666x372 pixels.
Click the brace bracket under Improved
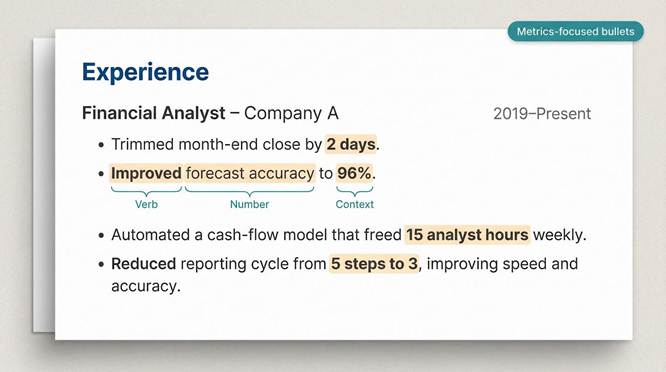point(146,191)
